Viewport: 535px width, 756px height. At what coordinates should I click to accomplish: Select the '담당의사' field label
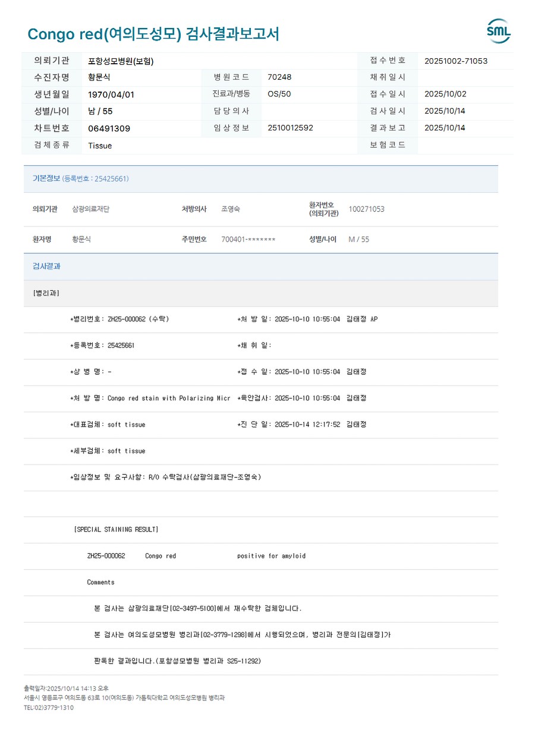coord(231,111)
